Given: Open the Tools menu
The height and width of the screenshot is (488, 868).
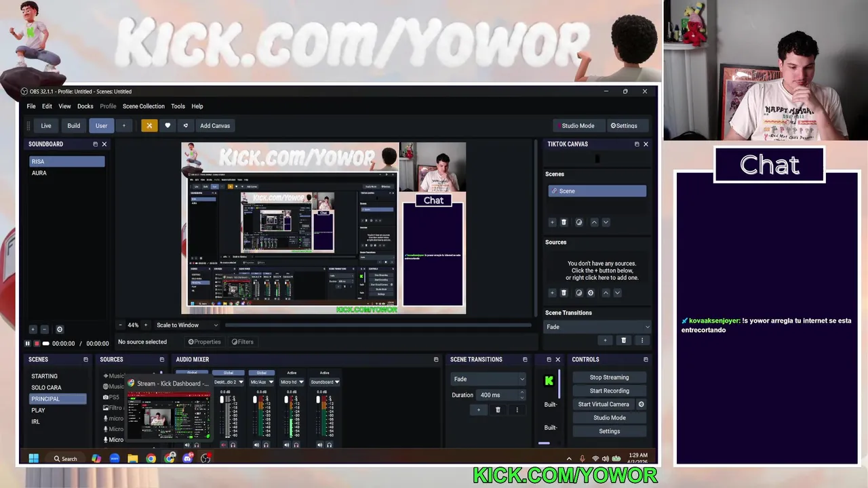Looking at the screenshot, I should pos(178,106).
